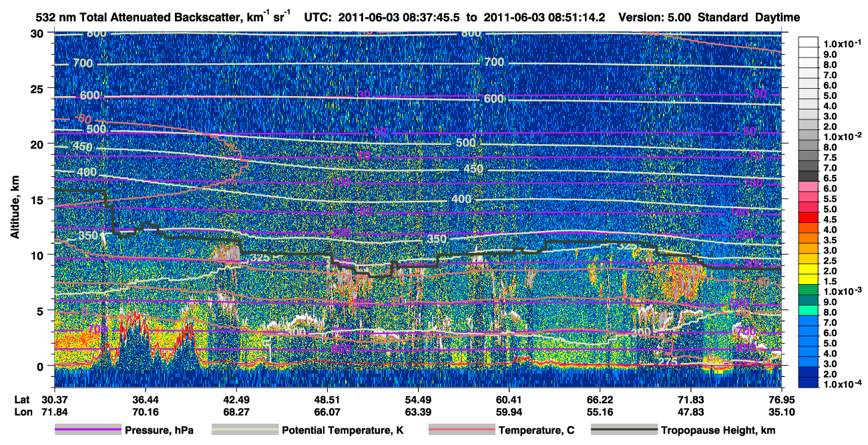
Task: Click the salmon Temperature legend line swatch
Action: (x=461, y=430)
